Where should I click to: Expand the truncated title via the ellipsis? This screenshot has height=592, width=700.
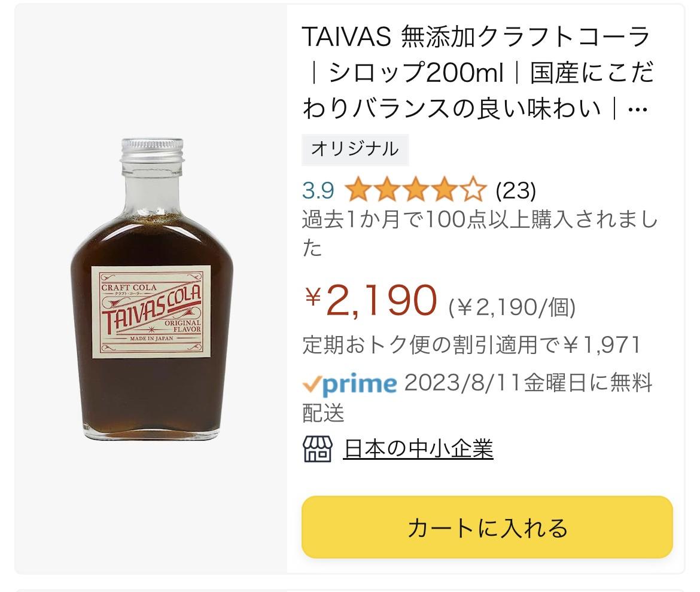point(637,109)
